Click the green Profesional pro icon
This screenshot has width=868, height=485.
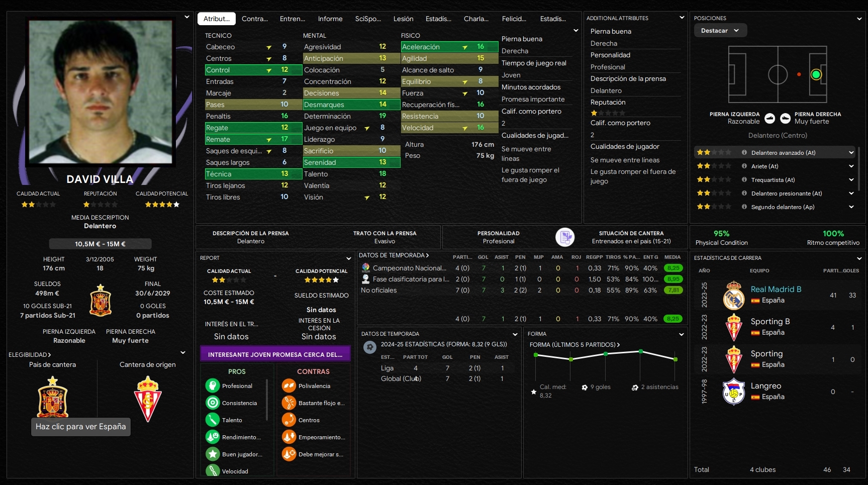[x=213, y=385]
